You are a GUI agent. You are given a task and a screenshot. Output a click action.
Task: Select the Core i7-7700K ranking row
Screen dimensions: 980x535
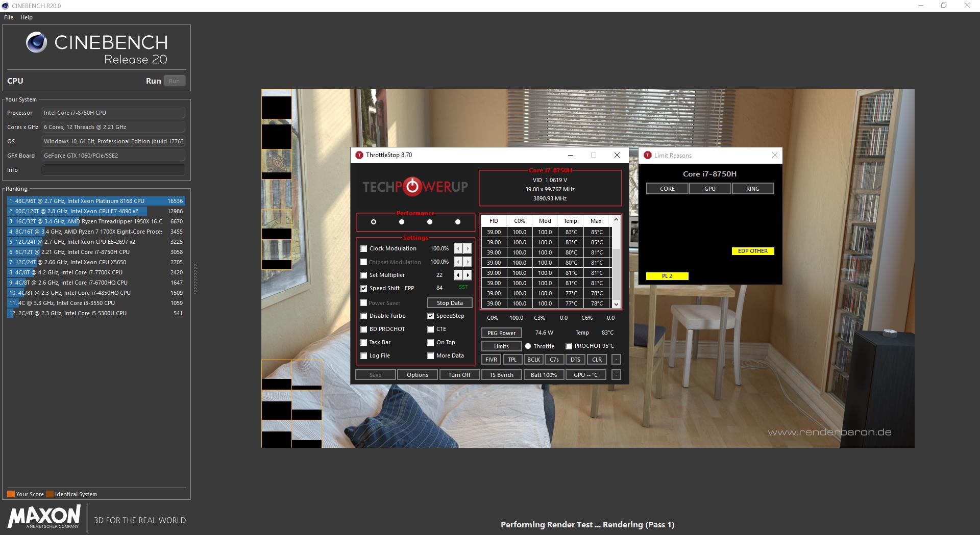click(x=96, y=272)
